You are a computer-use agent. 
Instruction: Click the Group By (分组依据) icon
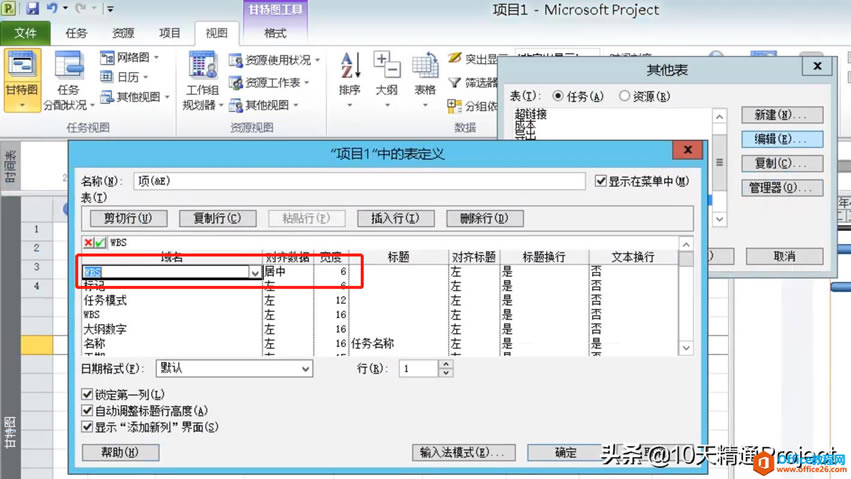click(454, 106)
